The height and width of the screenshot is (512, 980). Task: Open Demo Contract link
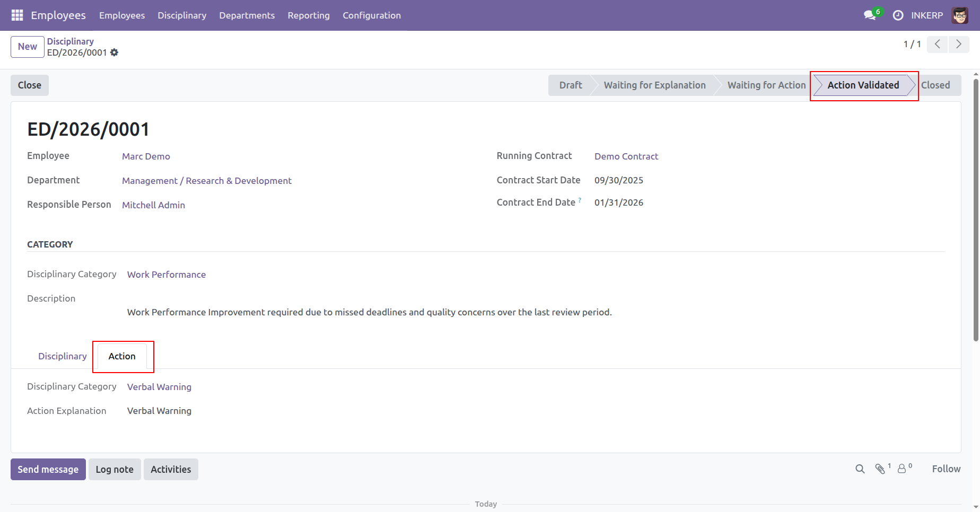[626, 156]
